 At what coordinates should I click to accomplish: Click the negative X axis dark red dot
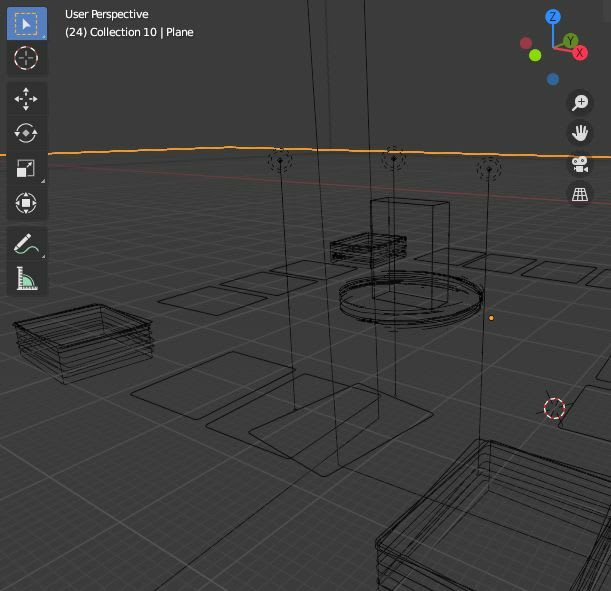click(526, 43)
